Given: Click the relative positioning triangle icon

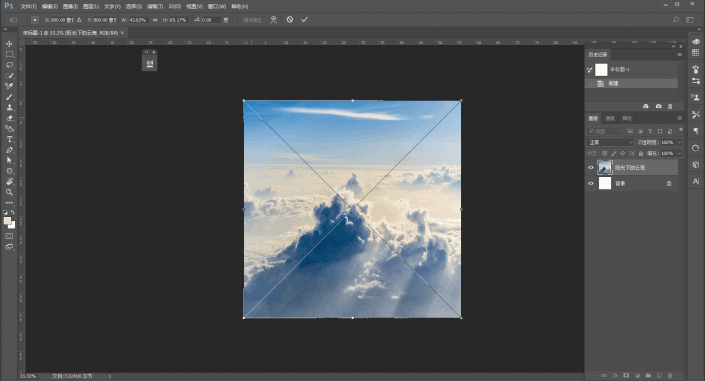Looking at the screenshot, I should [x=79, y=20].
